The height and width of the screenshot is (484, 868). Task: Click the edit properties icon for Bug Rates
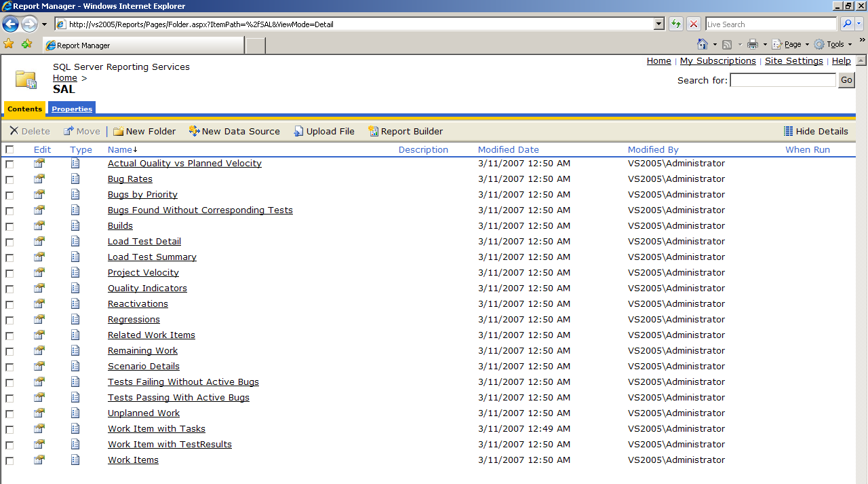39,179
